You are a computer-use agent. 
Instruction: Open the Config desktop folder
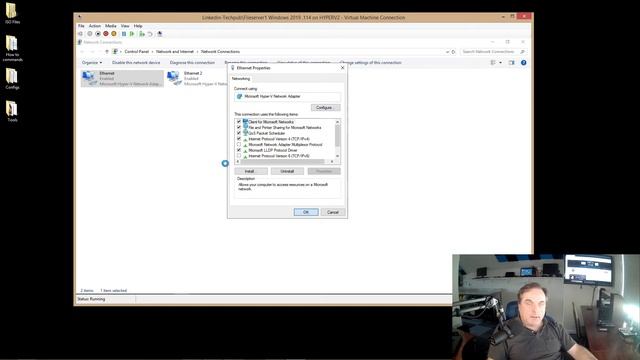click(12, 78)
